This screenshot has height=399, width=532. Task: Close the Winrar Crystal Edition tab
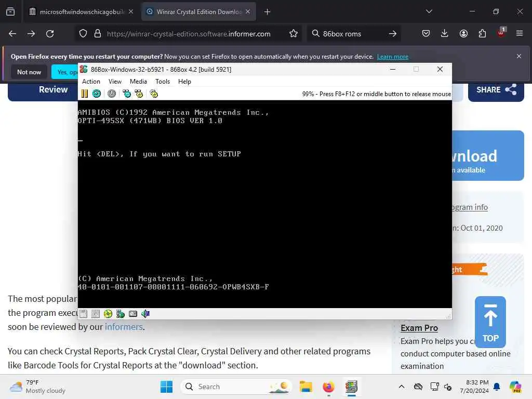coord(248,11)
